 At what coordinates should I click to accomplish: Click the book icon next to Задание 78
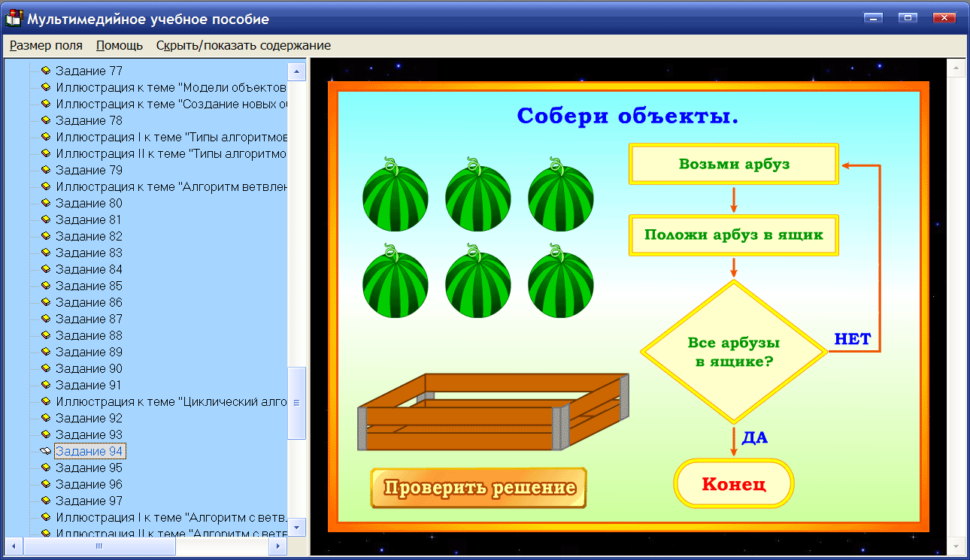[45, 120]
